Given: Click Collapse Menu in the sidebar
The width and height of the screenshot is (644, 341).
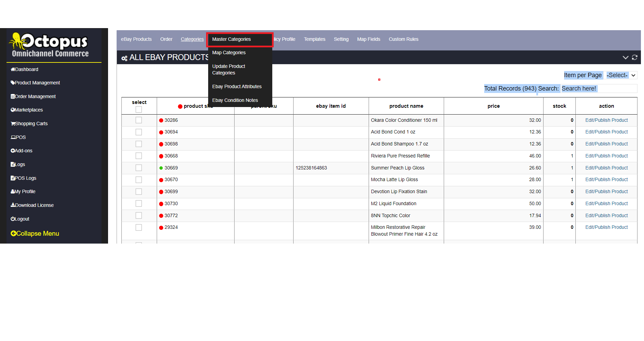Looking at the screenshot, I should click(35, 234).
